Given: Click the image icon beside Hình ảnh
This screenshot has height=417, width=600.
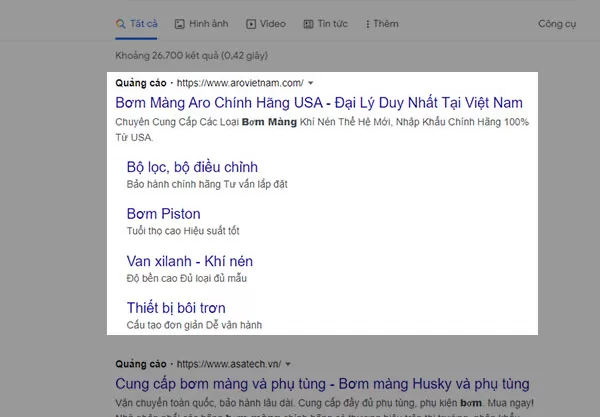Looking at the screenshot, I should pos(179,24).
